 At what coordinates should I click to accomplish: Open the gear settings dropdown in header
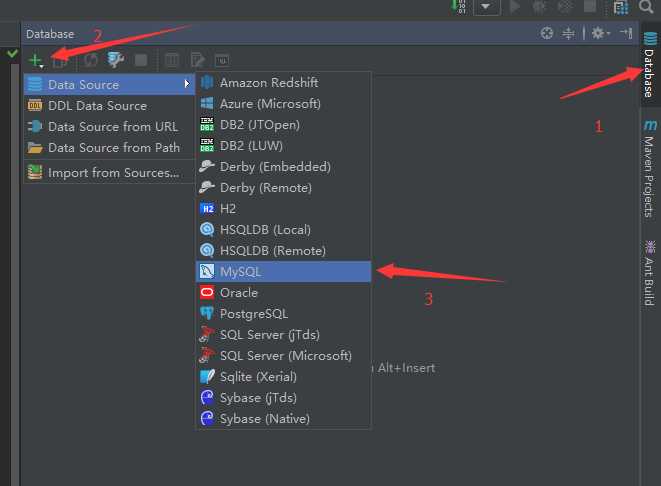[x=600, y=33]
